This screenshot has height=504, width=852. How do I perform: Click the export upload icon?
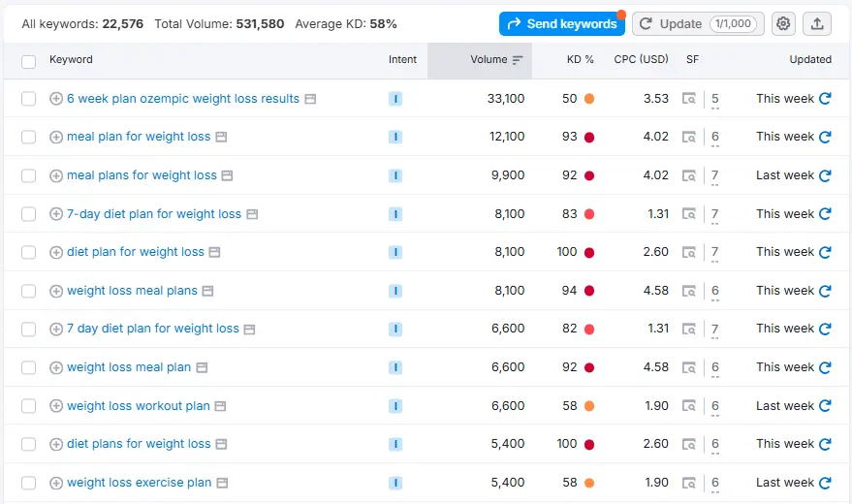pos(818,23)
